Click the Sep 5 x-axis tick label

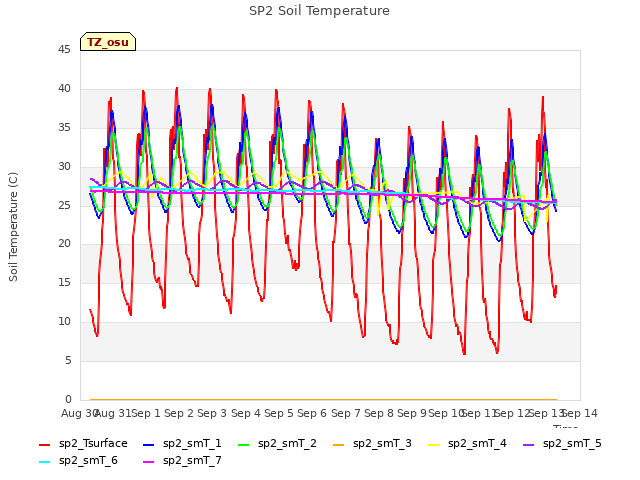[279, 413]
